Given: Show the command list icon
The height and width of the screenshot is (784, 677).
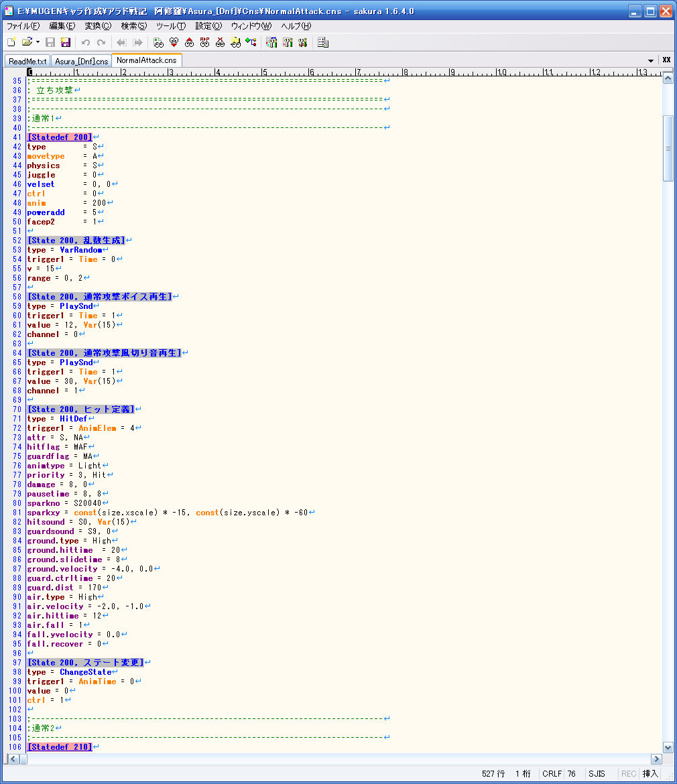Looking at the screenshot, I should tap(323, 42).
